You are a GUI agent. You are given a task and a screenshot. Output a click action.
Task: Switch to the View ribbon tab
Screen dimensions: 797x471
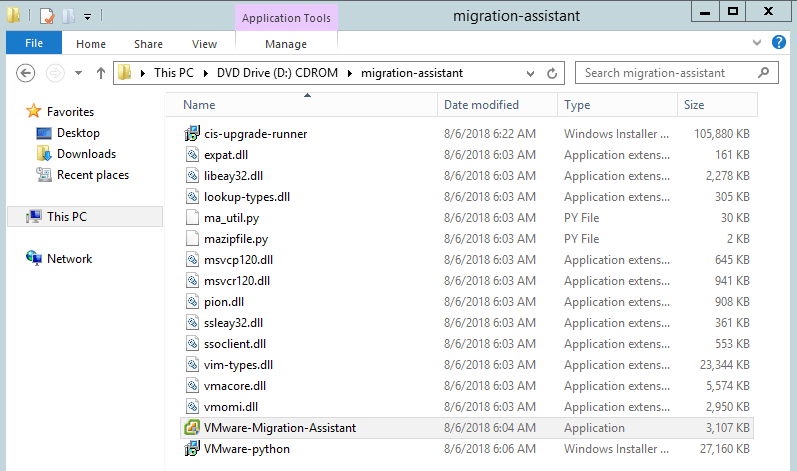[x=204, y=44]
